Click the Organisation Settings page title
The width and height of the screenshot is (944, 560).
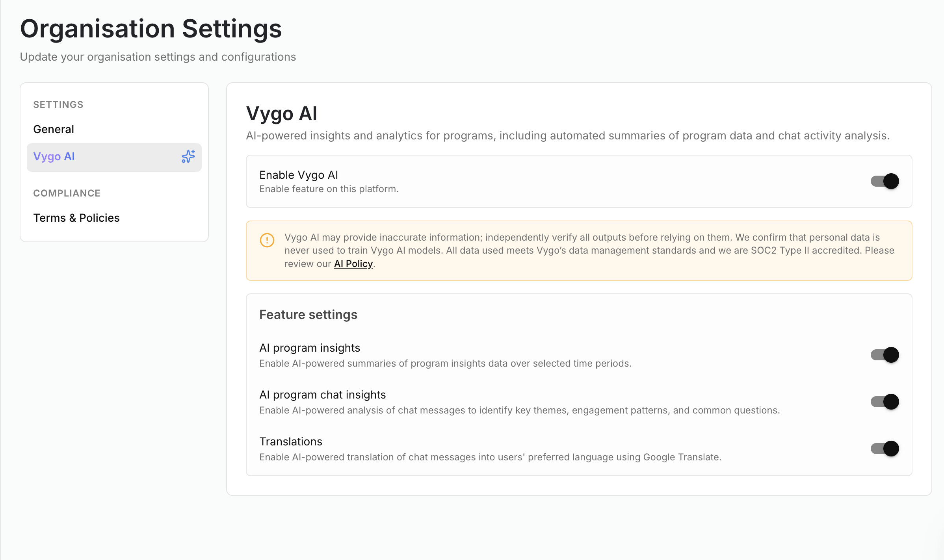click(151, 29)
